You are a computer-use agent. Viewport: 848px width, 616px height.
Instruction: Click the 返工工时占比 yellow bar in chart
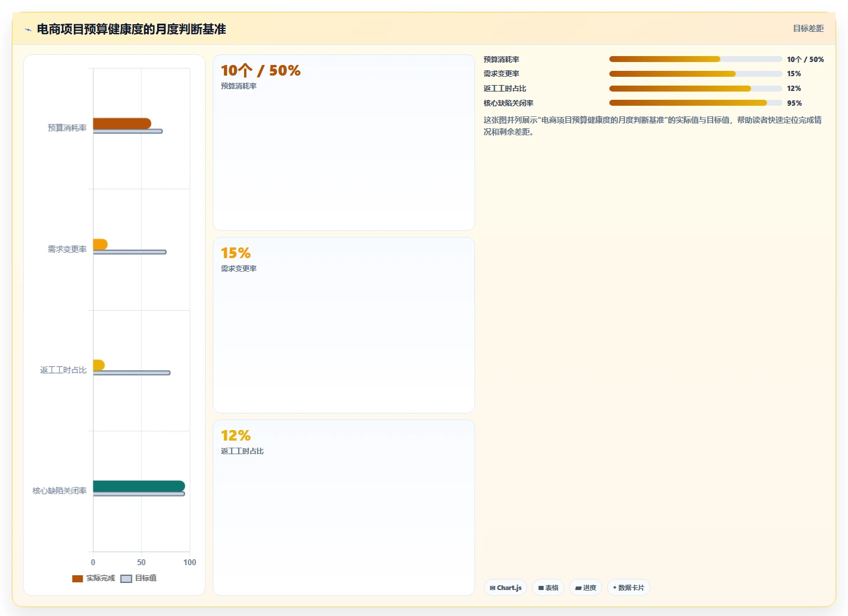pos(99,365)
